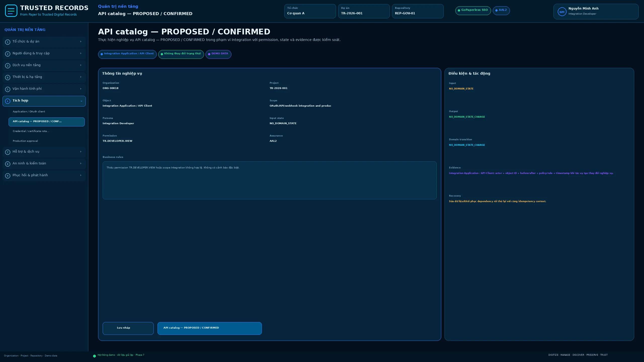The width and height of the screenshot is (644, 362).
Task: Click the step 4 number icon for Thiết bị & hạ tầng
Action: (x=8, y=77)
